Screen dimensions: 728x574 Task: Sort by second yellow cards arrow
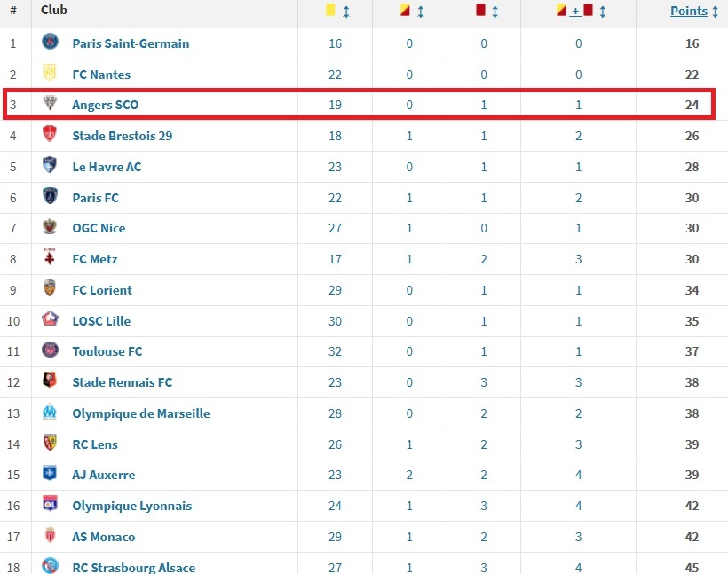coord(421,12)
